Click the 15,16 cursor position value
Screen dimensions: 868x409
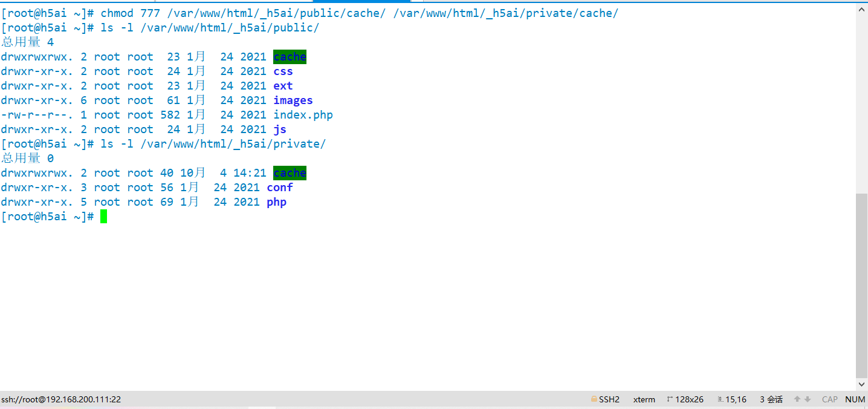pyautogui.click(x=736, y=399)
